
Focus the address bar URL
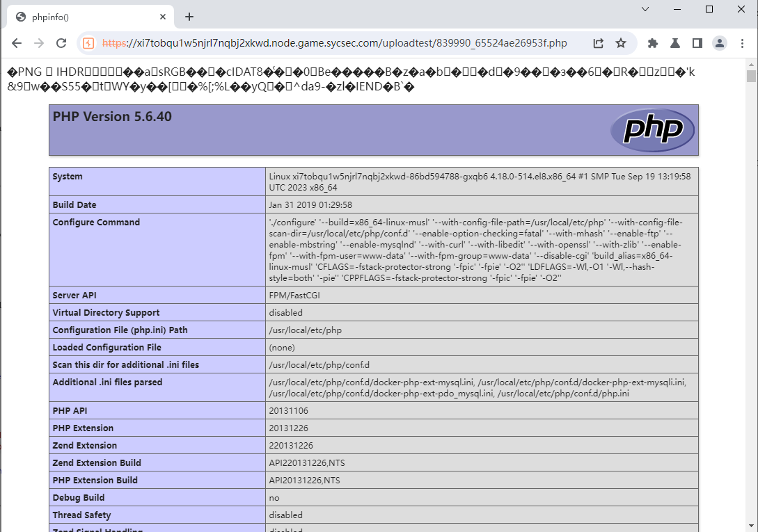pyautogui.click(x=335, y=43)
